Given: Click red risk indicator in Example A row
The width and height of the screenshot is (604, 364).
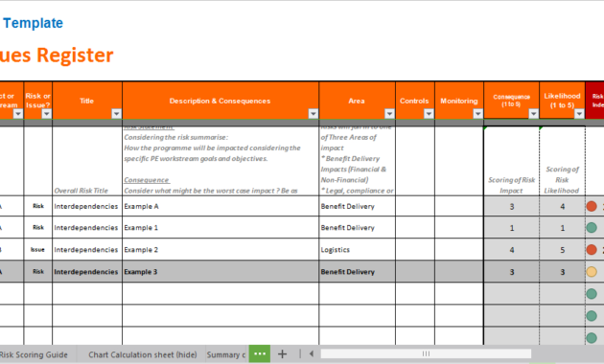Looking at the screenshot, I should point(592,206).
